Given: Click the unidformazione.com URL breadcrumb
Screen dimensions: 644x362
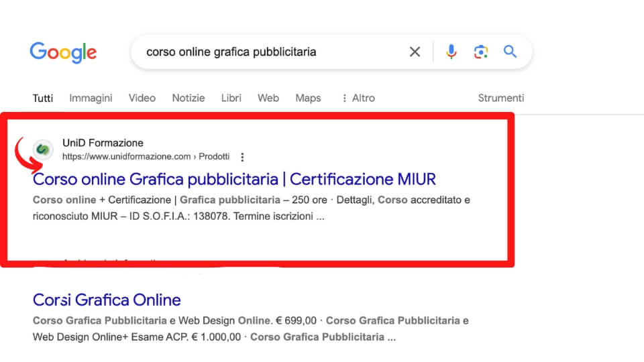Looking at the screenshot, I should coord(146,156).
